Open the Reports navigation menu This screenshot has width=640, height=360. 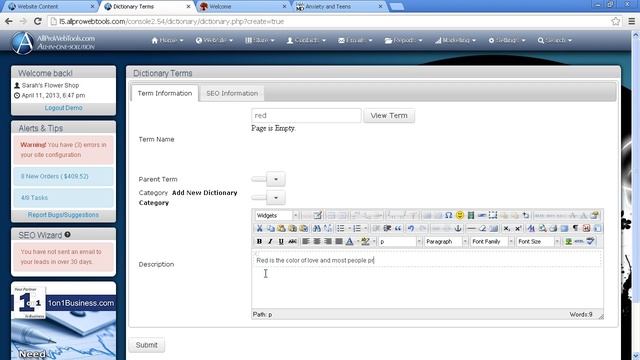[x=403, y=40]
